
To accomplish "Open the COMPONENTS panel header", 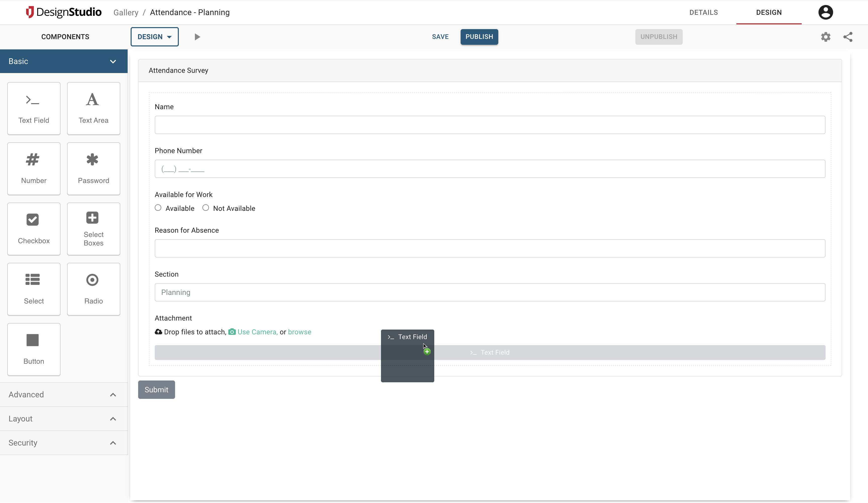I will pos(65,37).
